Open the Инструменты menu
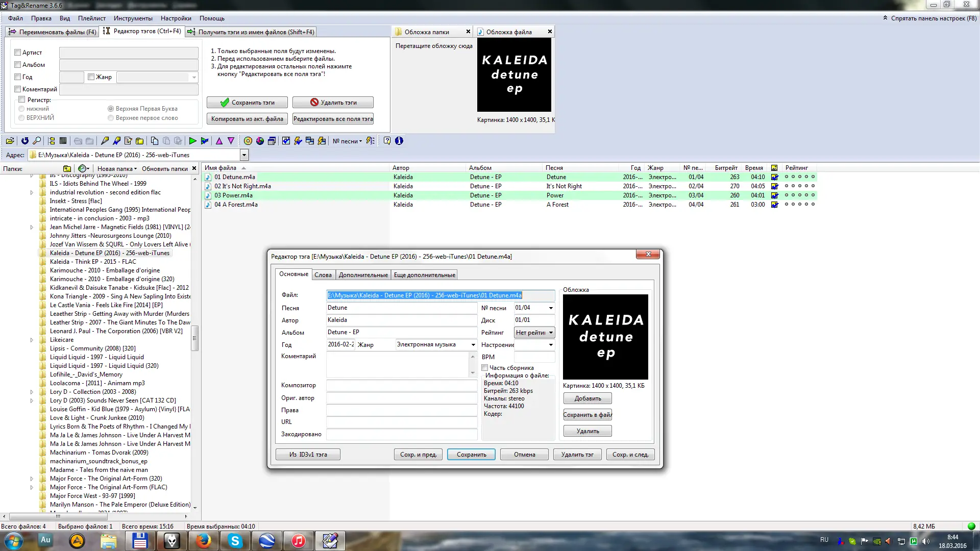980x551 pixels. (133, 18)
